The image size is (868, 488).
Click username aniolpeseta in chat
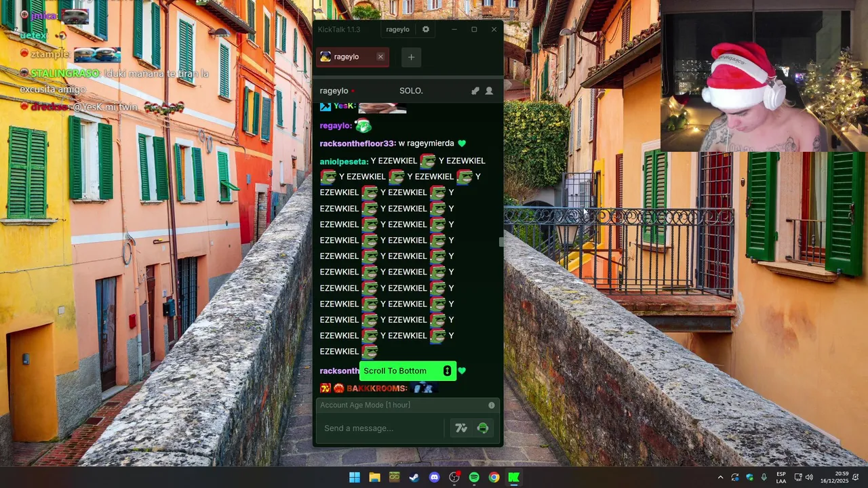click(344, 161)
